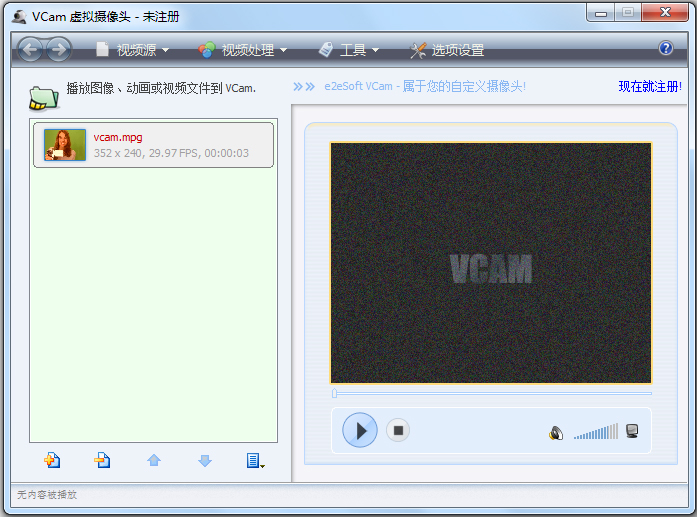
Task: Select vcam.mpg in the playlist
Action: 153,145
